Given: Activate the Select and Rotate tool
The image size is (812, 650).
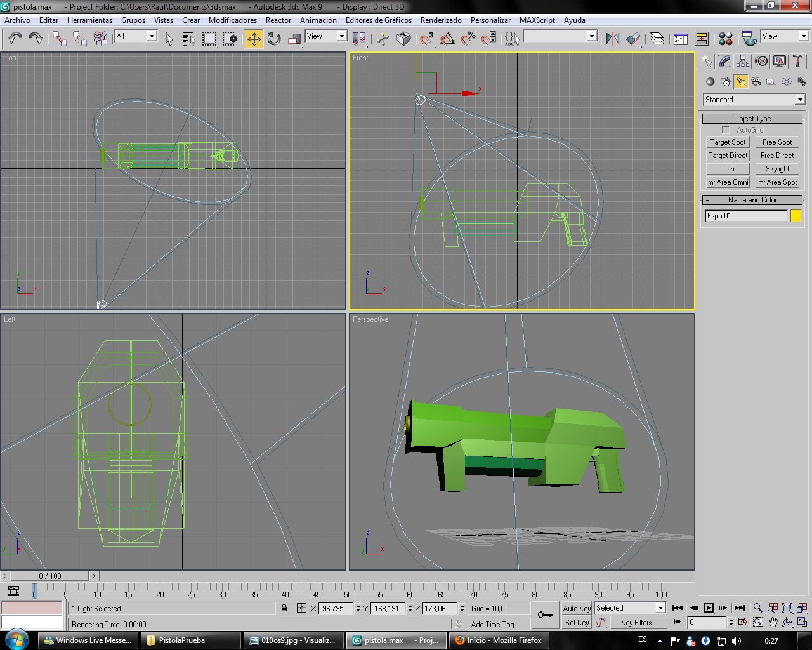Looking at the screenshot, I should [x=274, y=39].
